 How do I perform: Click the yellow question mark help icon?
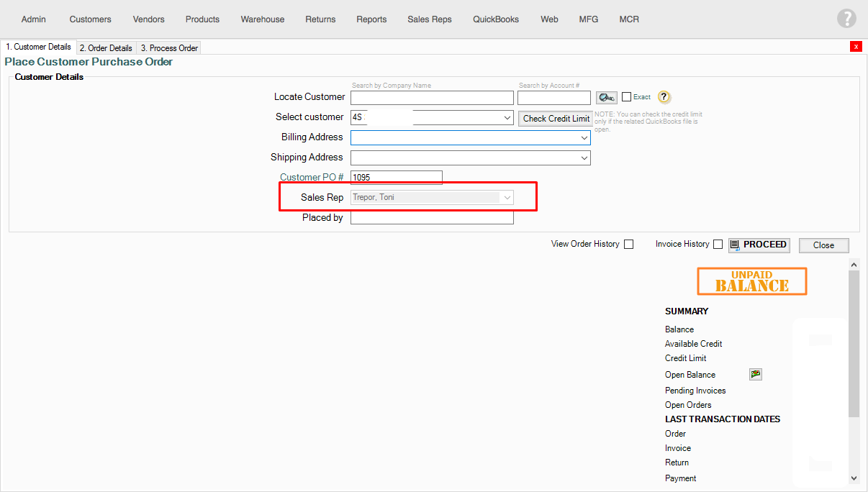click(x=664, y=97)
